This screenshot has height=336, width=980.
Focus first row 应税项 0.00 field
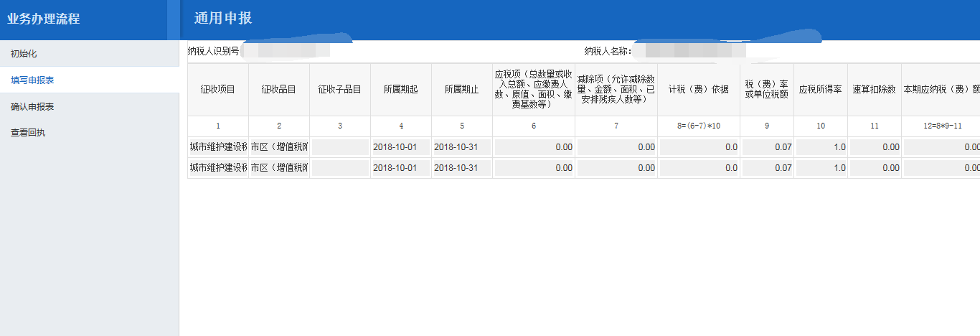point(534,147)
